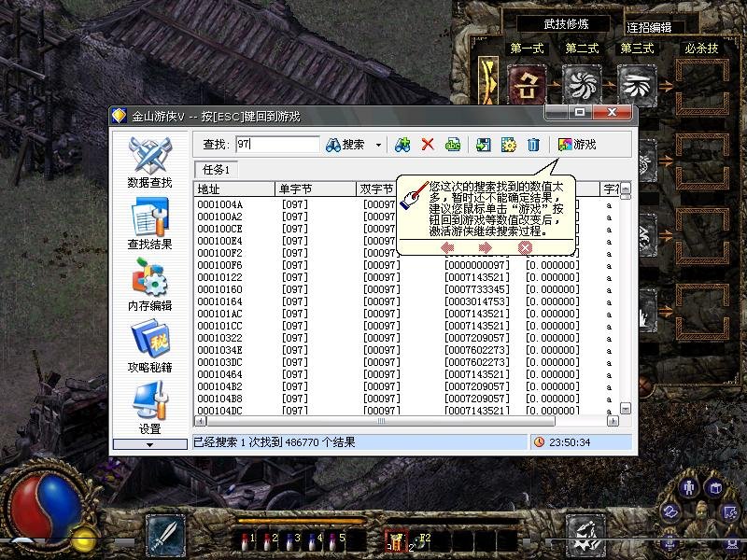Expand the search mode dropdown arrow
Screen dimensions: 747x560
379,146
